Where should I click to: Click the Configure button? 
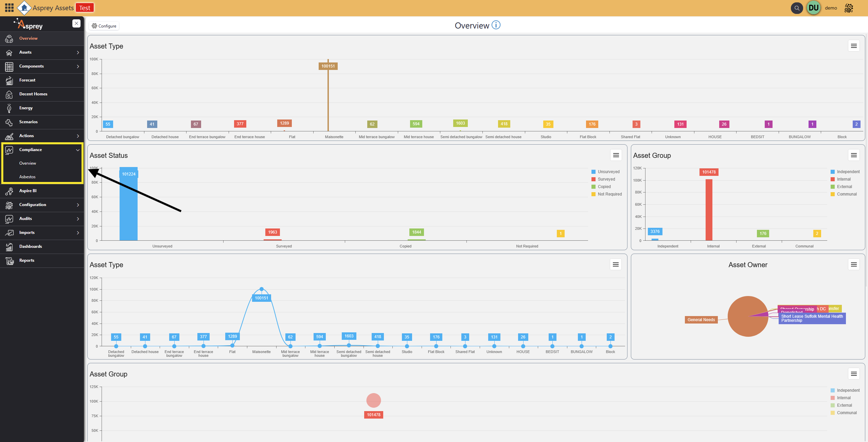pyautogui.click(x=104, y=26)
